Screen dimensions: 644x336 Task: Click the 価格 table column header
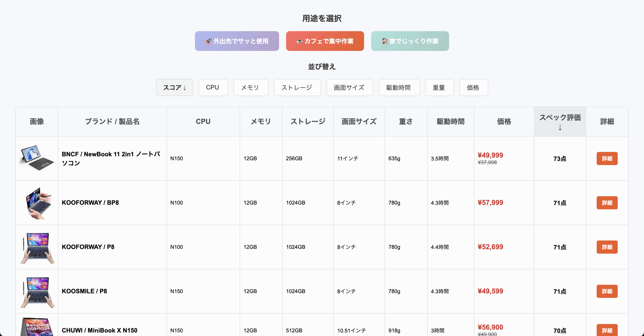click(x=504, y=122)
